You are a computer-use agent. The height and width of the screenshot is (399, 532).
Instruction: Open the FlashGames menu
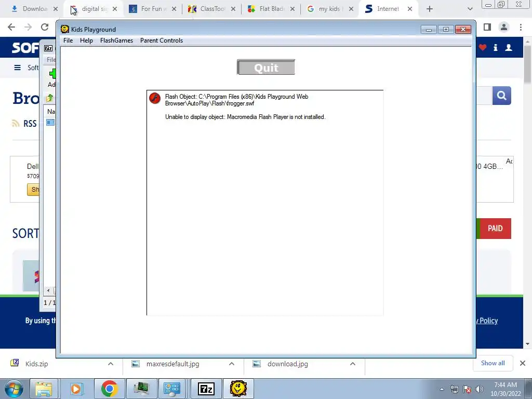pyautogui.click(x=116, y=41)
